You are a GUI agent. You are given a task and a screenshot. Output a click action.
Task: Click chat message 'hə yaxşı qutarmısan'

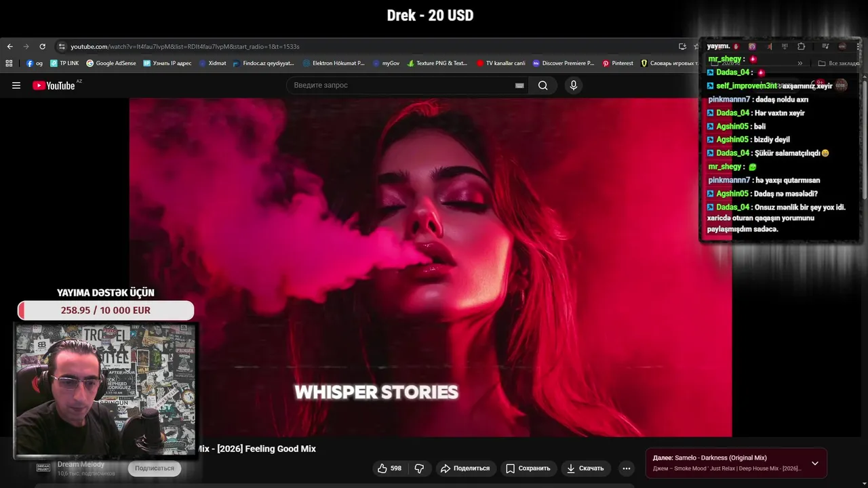tap(788, 180)
